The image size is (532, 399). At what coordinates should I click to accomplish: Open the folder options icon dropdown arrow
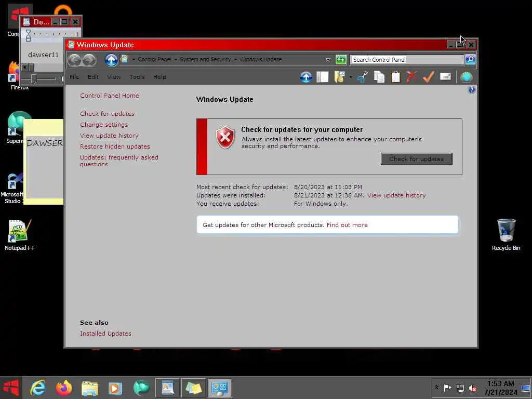351,77
